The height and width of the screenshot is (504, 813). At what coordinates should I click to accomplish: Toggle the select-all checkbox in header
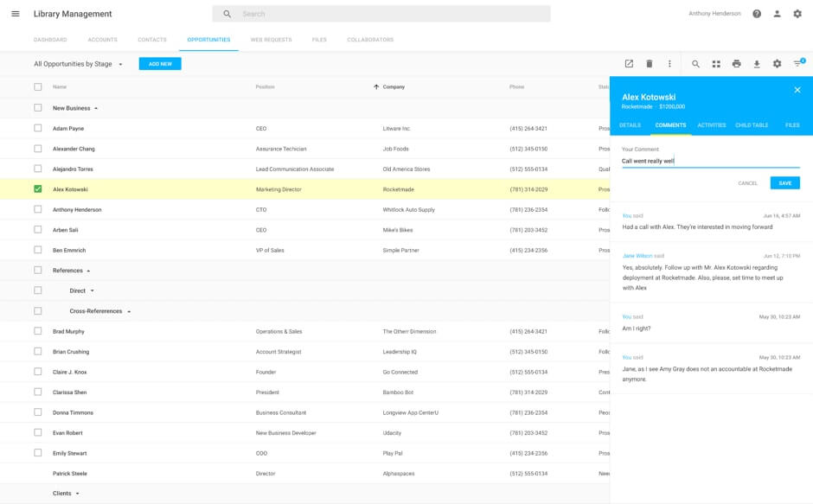tap(37, 86)
